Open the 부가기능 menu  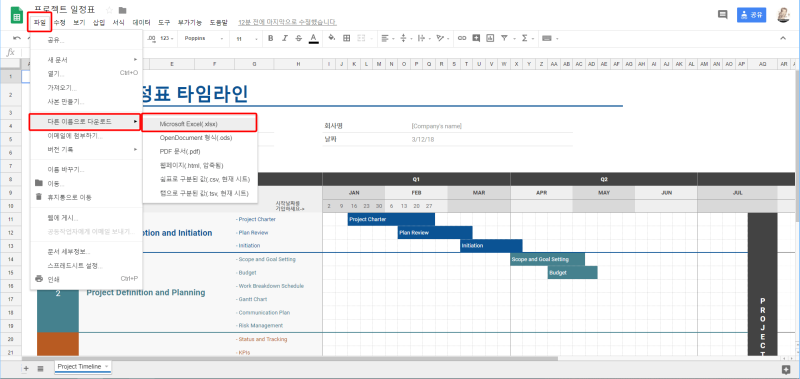point(190,22)
